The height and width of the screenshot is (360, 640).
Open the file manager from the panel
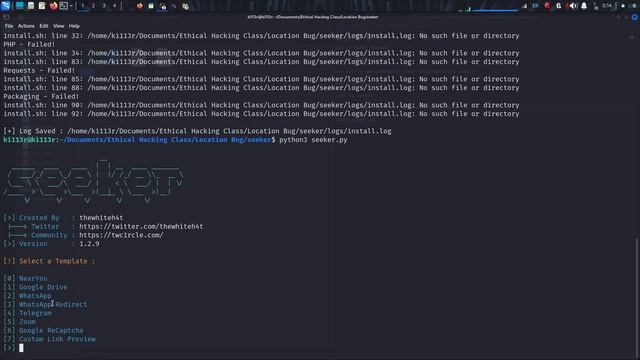[31, 6]
